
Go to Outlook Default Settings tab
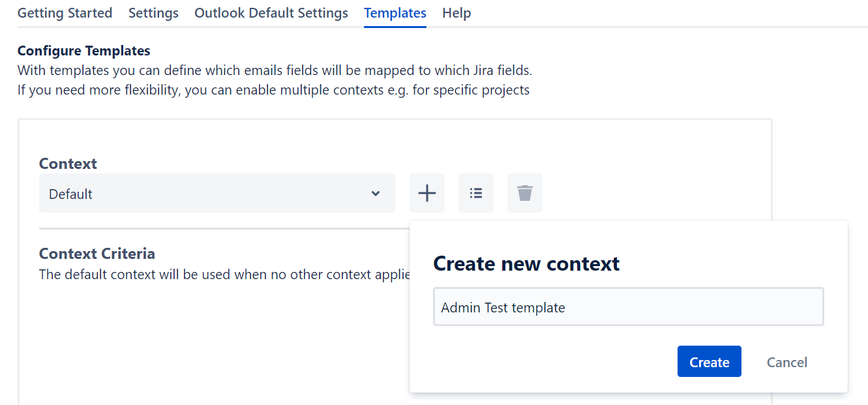pyautogui.click(x=271, y=13)
